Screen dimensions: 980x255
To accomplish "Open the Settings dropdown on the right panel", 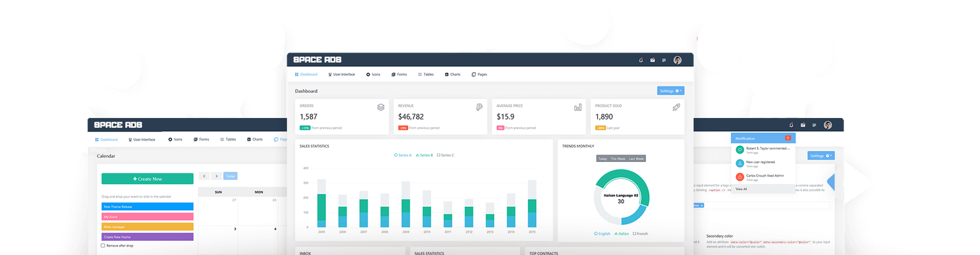I will [820, 156].
